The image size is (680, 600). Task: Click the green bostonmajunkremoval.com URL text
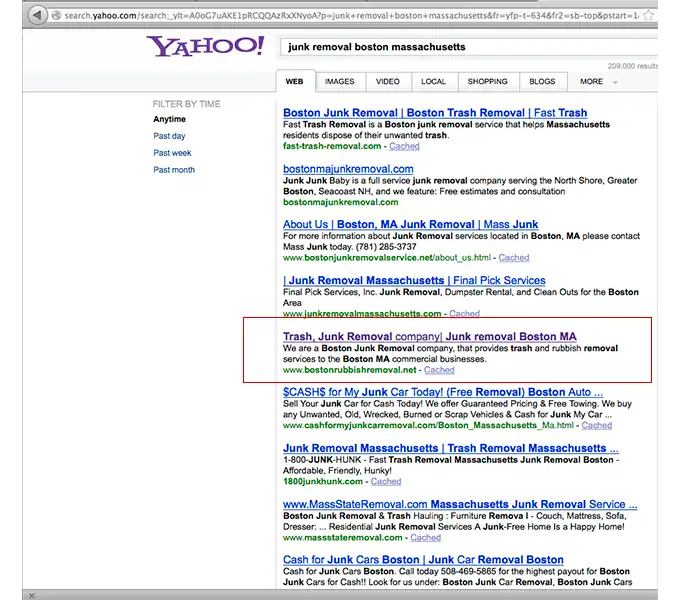click(340, 202)
